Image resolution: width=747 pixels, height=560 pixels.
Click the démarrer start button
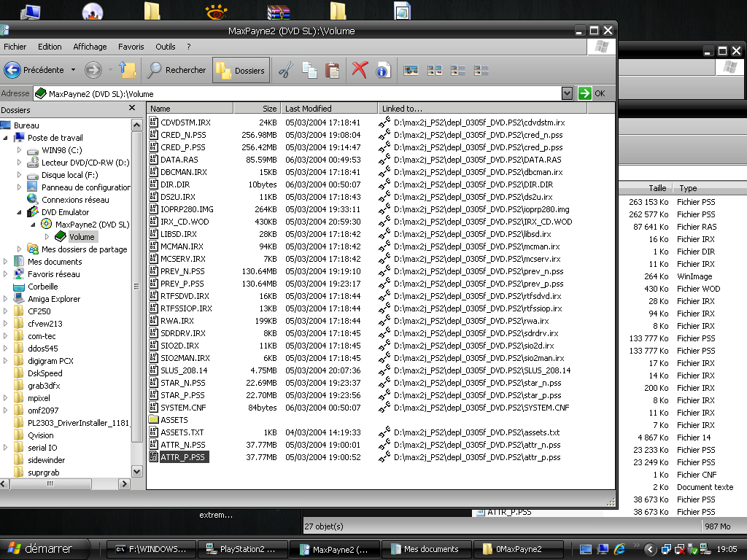pyautogui.click(x=44, y=548)
